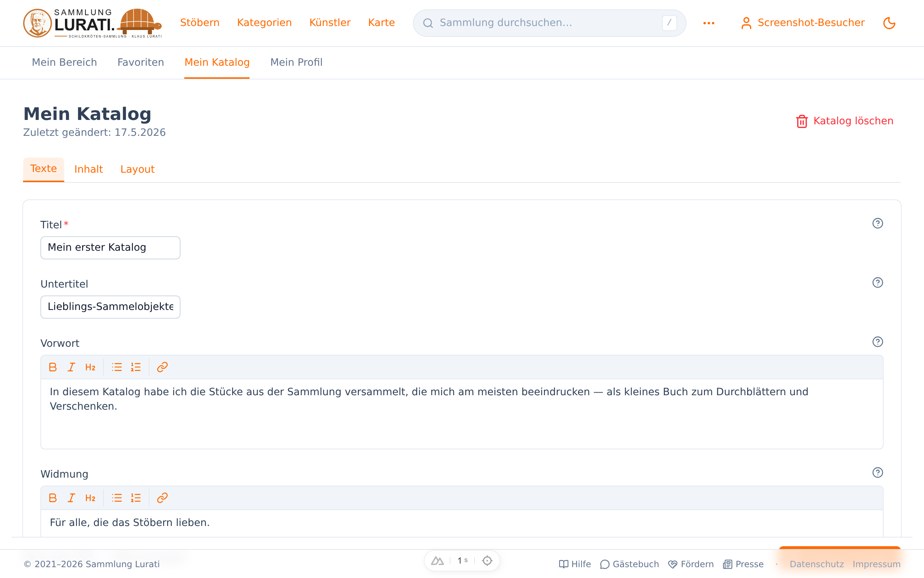Open the three-dots more menu

click(x=709, y=23)
